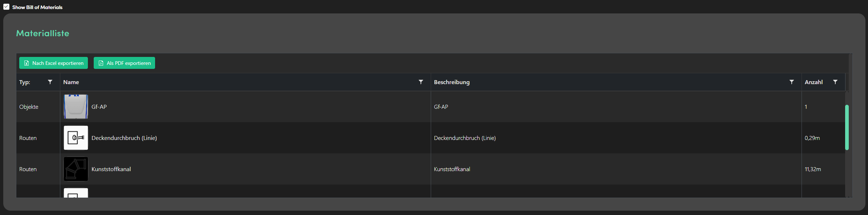This screenshot has height=215, width=868.
Task: Sort by the Anzahl column header
Action: [x=814, y=82]
